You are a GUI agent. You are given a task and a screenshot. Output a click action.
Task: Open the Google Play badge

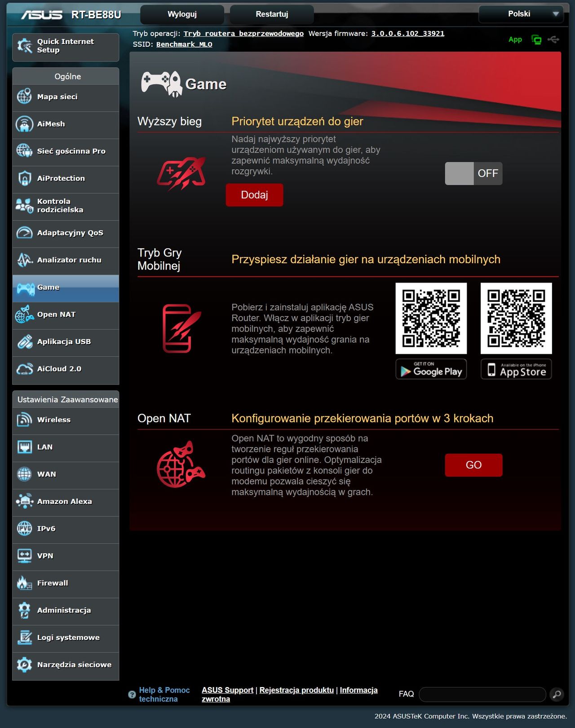[431, 369]
